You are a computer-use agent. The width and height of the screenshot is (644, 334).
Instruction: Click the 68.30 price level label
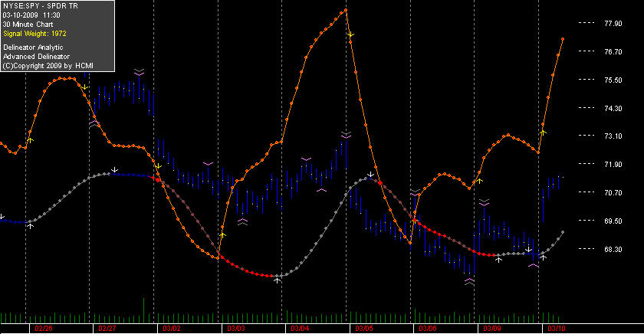pyautogui.click(x=613, y=250)
